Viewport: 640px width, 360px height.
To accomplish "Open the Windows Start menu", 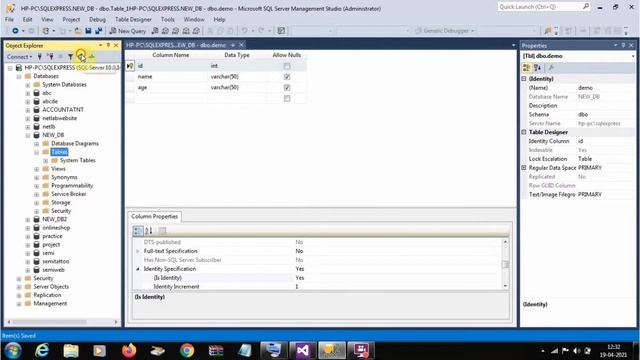I will (x=13, y=350).
